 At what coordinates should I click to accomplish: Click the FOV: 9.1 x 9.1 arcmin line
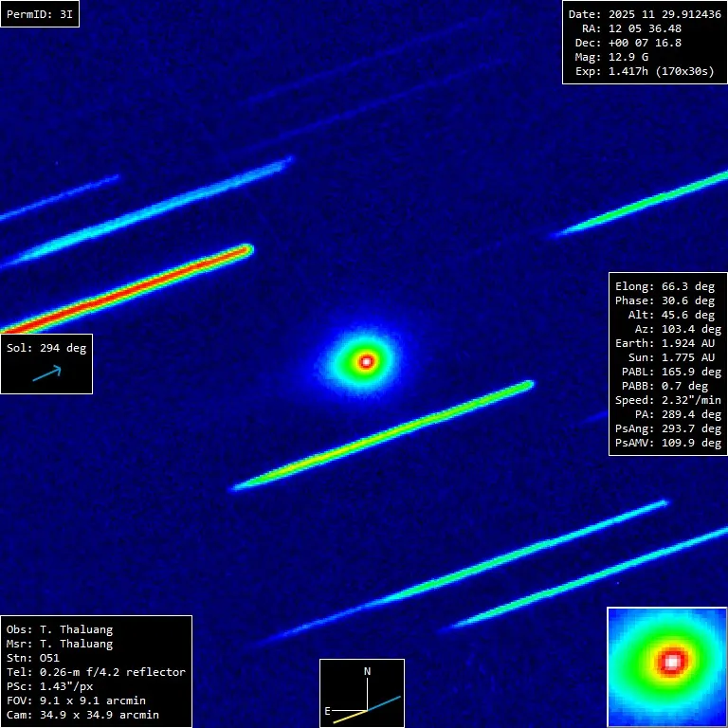(x=76, y=701)
